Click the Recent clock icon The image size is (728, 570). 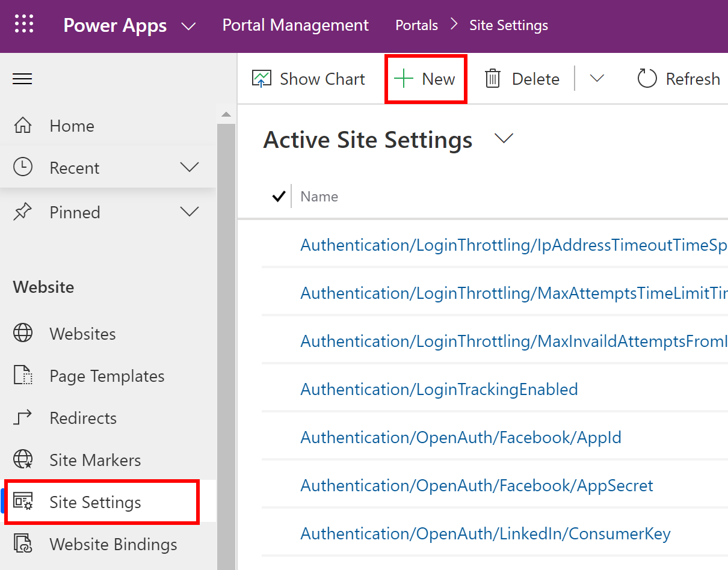pos(23,167)
